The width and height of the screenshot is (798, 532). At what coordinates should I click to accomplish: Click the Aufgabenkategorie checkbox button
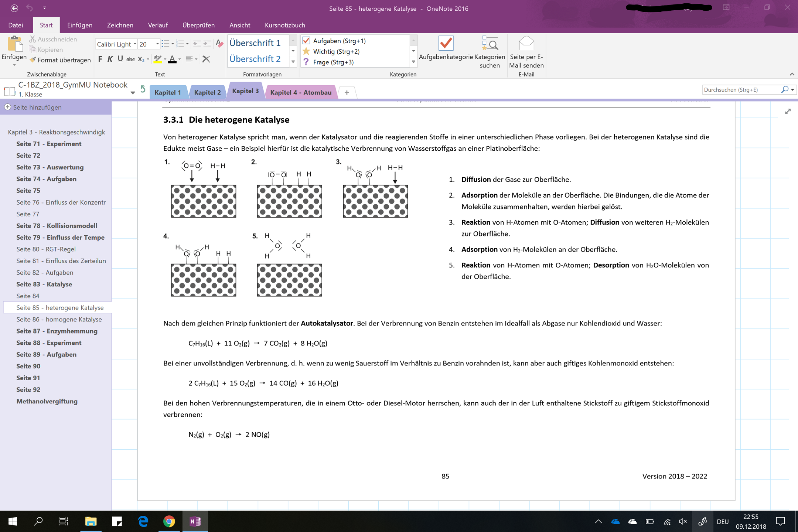[446, 44]
